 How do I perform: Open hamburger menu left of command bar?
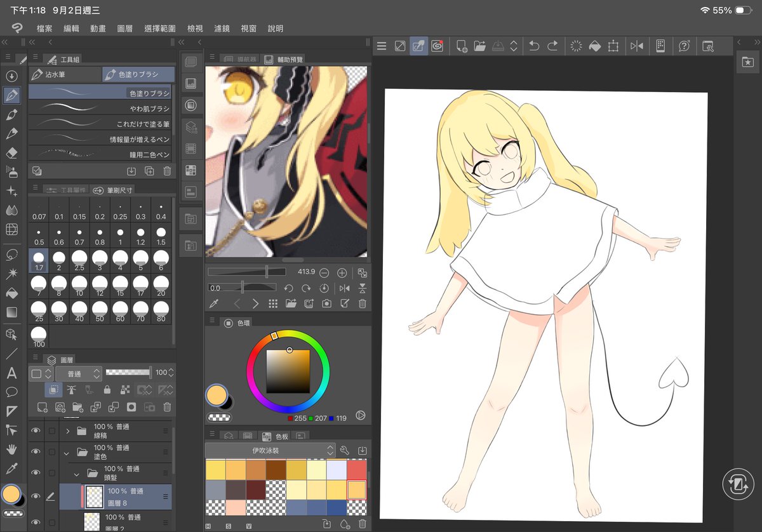pos(381,46)
